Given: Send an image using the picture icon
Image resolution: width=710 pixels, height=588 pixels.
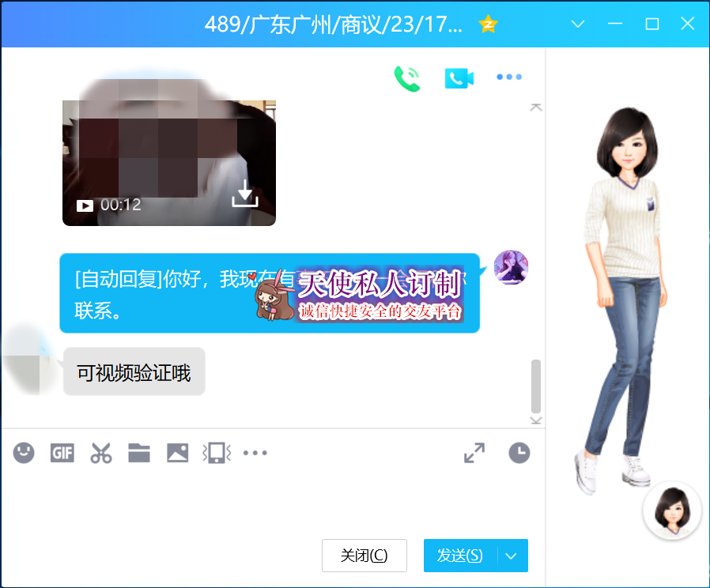Looking at the screenshot, I should click(177, 453).
